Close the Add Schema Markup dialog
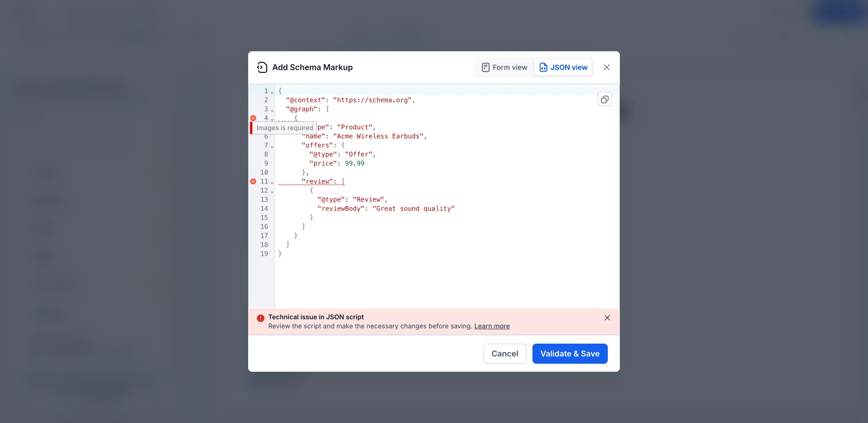868x423 pixels. pyautogui.click(x=607, y=67)
